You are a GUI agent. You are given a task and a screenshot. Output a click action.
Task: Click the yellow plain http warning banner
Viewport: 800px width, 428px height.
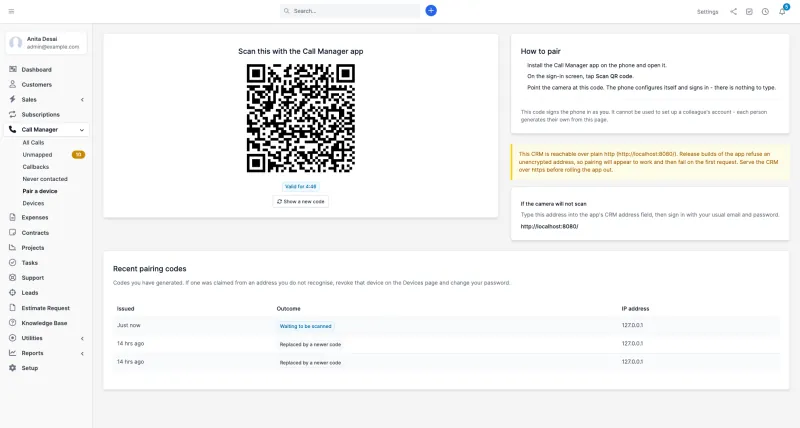coord(650,162)
